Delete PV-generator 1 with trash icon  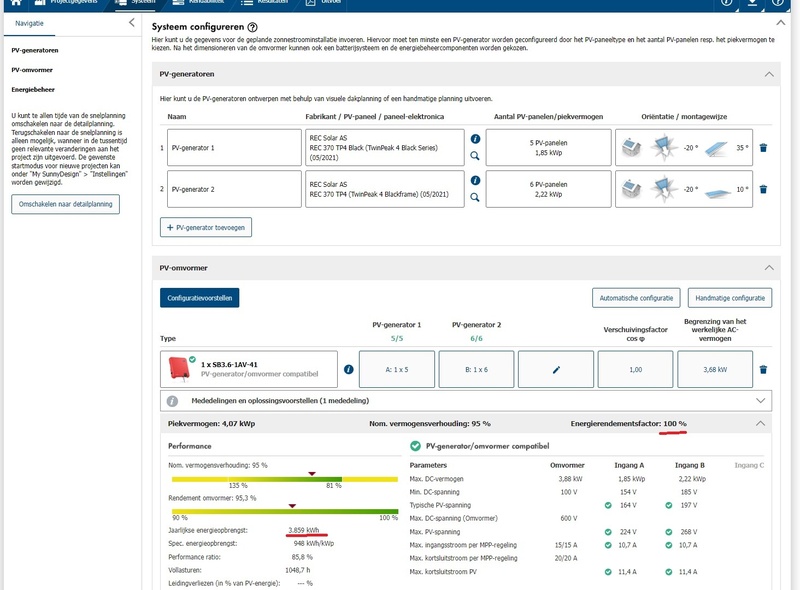[x=763, y=148]
